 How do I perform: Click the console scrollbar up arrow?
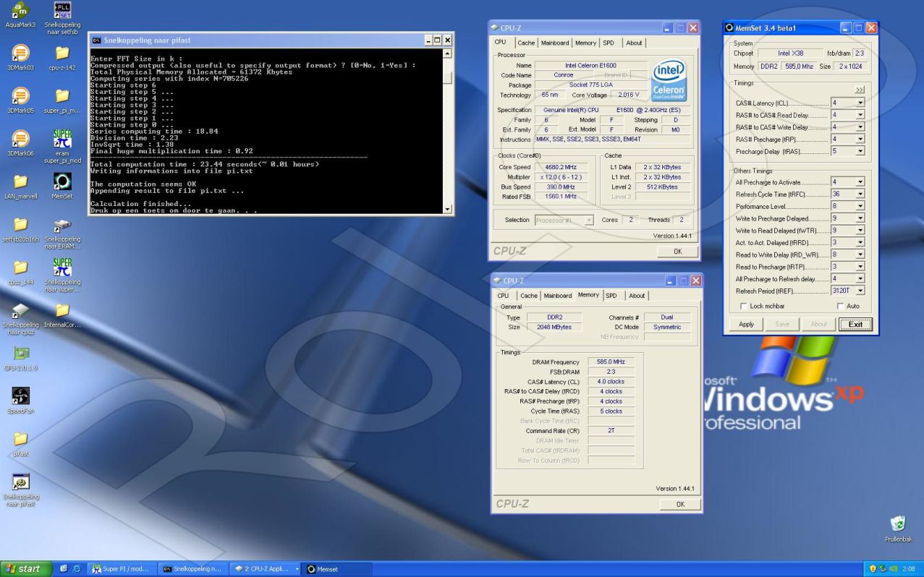click(447, 54)
